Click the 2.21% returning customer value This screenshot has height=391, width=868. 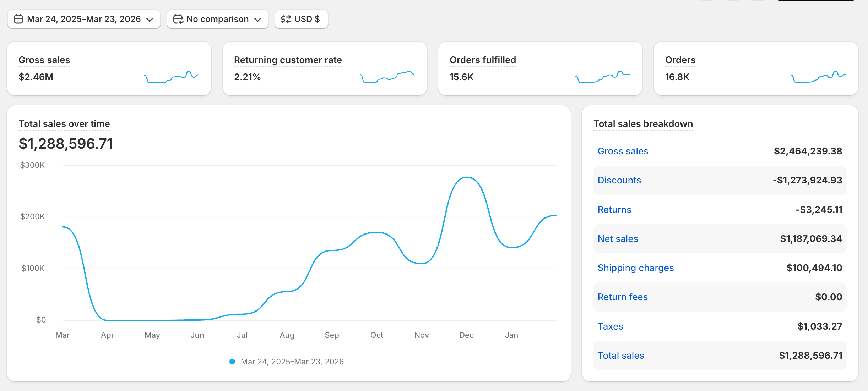pyautogui.click(x=248, y=77)
